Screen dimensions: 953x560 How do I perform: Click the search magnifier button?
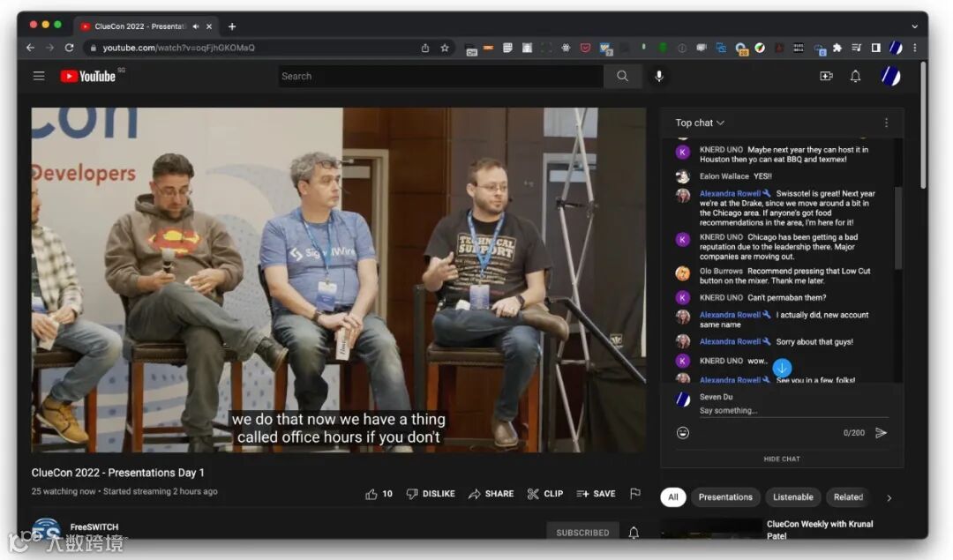[622, 76]
